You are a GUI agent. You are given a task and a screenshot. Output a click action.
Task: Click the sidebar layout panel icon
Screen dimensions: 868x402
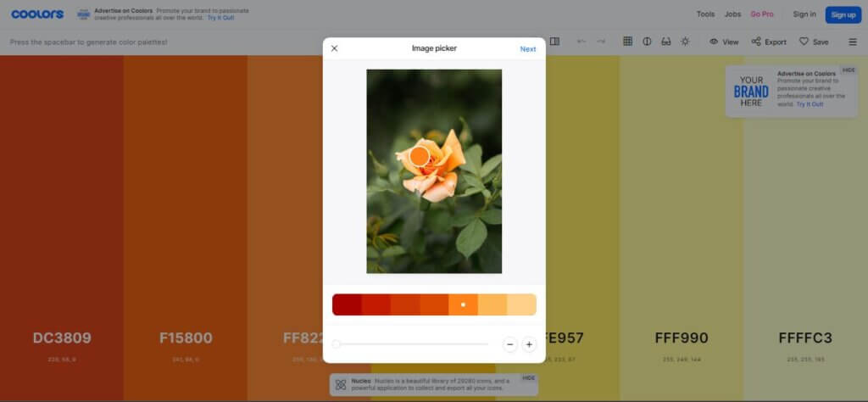click(554, 42)
